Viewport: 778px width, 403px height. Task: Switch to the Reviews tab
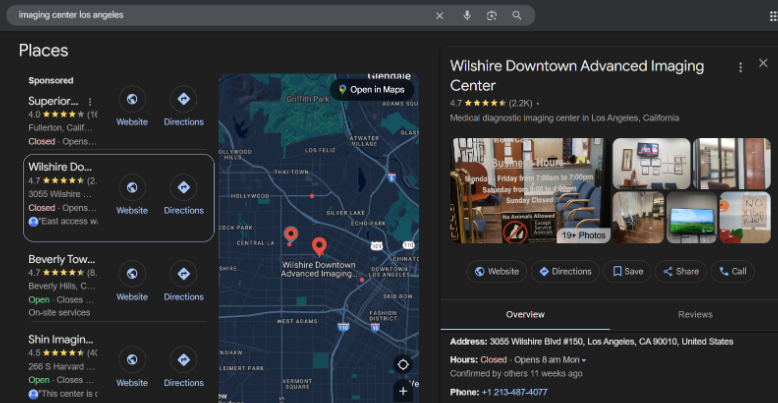tap(695, 315)
